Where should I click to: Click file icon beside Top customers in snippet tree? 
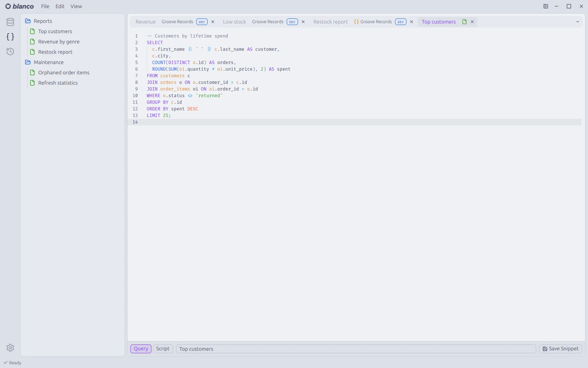coord(32,31)
